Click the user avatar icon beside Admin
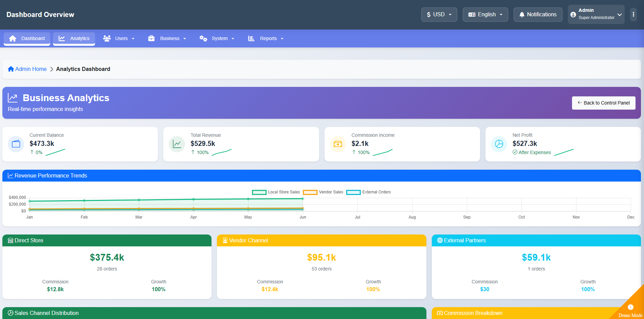 click(x=573, y=15)
